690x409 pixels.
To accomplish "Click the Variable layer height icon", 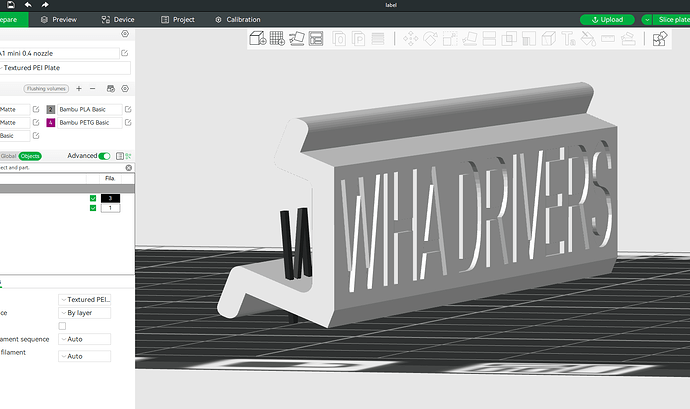I will pos(378,39).
